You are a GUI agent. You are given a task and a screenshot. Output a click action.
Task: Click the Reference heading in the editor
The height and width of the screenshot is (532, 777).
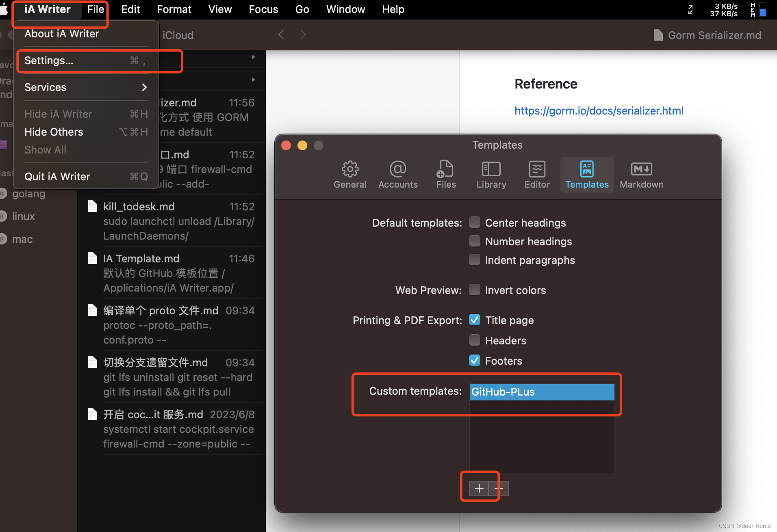pos(546,84)
